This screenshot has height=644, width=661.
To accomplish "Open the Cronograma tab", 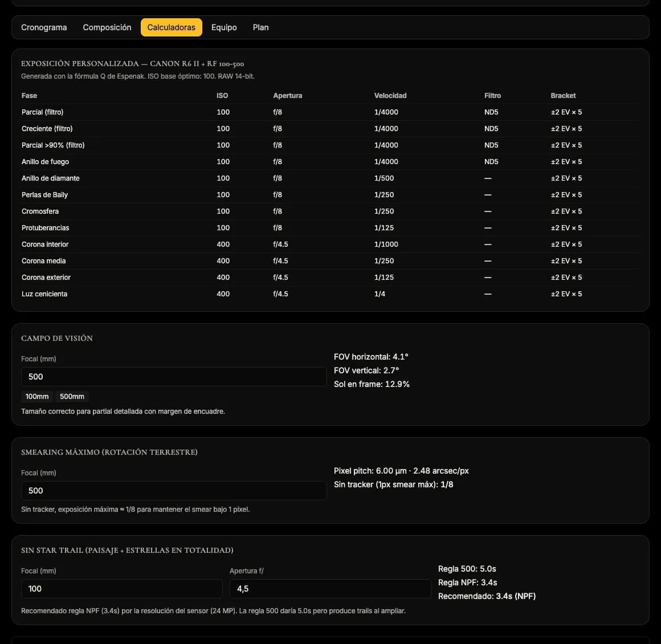I will [x=44, y=27].
